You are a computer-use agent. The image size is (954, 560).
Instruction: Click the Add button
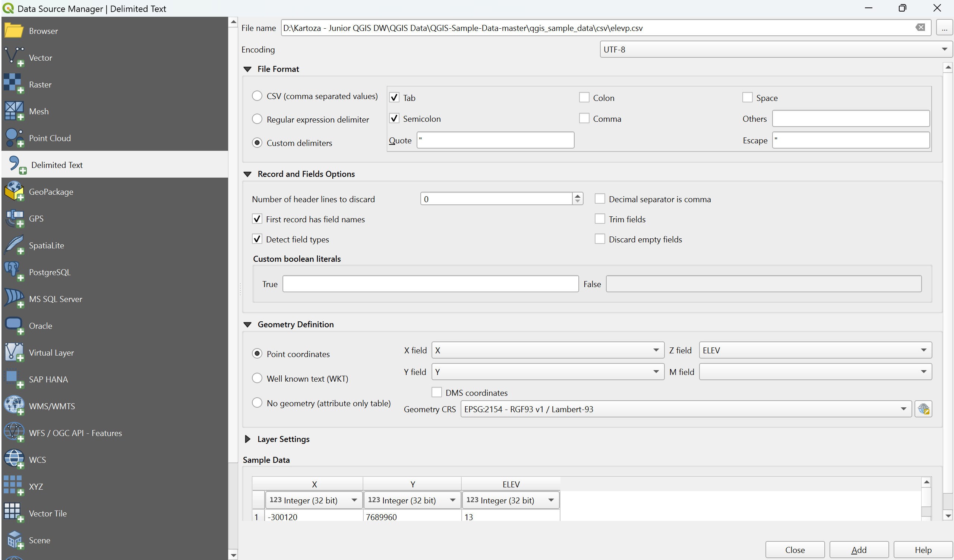point(859,550)
